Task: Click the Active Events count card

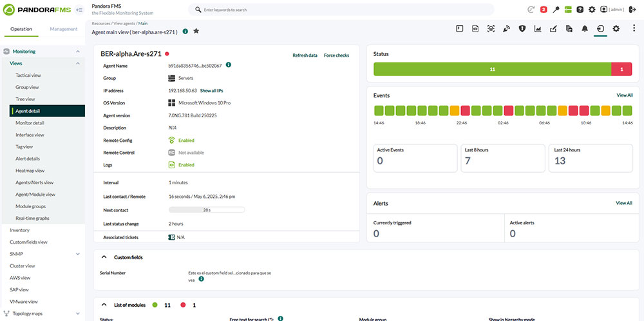Action: pos(415,158)
